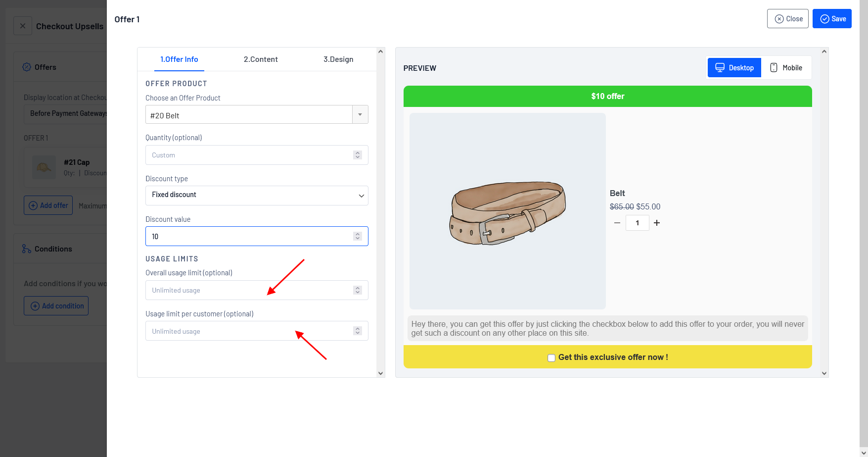
Task: Switch preview to Desktop view
Action: tap(734, 68)
